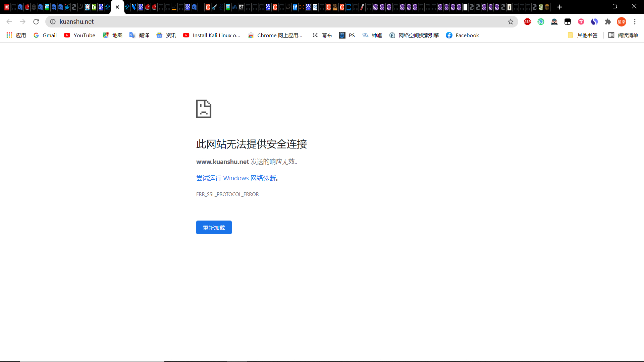Open the 地图 maps bookmark
Screen dimensions: 644x362
tap(112, 35)
